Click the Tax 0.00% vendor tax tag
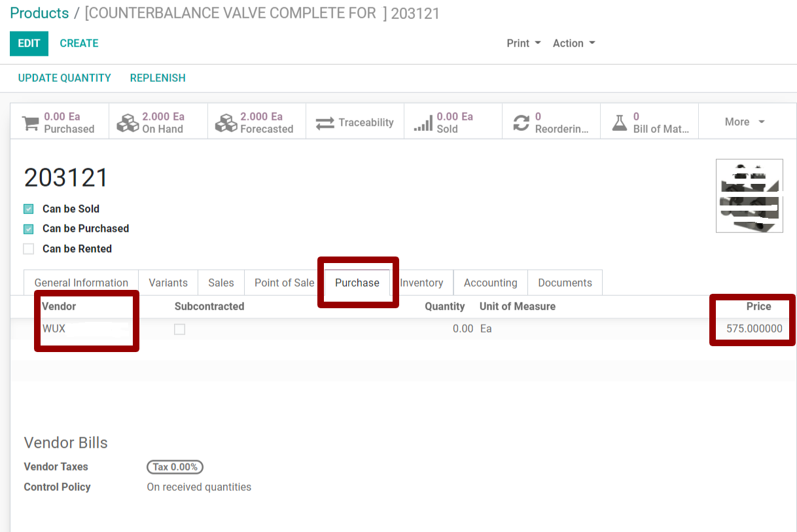The height and width of the screenshot is (532, 797). click(x=175, y=467)
